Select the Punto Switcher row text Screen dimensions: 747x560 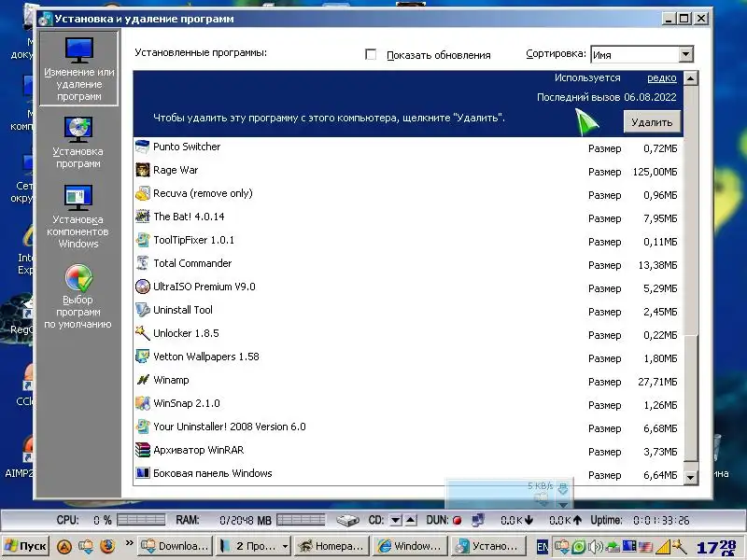187,147
